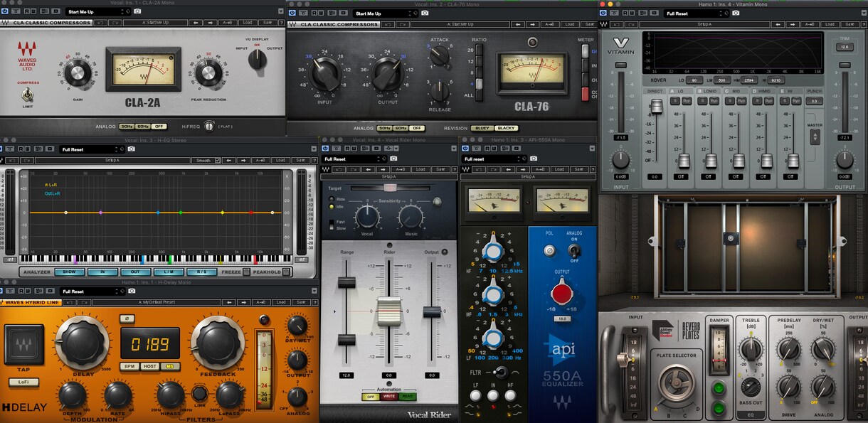
Task: Set CLA-2A analog to 50Hz
Action: 127,127
